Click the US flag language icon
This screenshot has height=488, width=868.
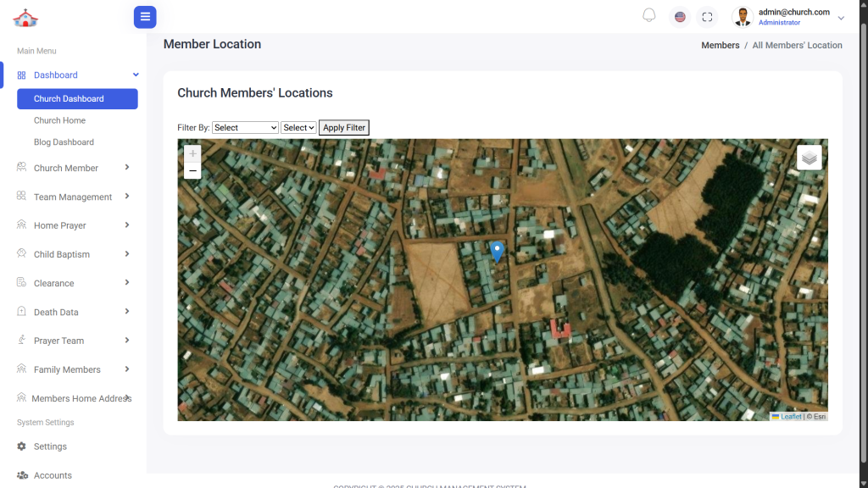680,17
